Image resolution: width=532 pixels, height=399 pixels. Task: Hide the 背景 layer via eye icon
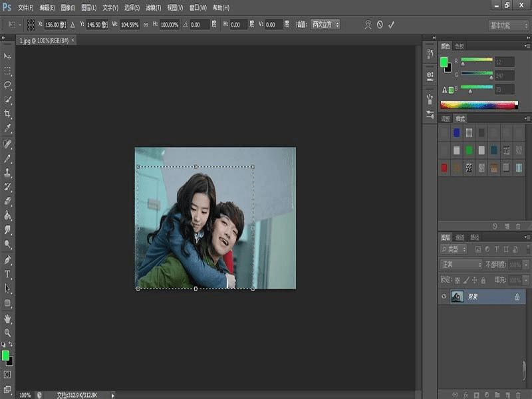point(444,297)
